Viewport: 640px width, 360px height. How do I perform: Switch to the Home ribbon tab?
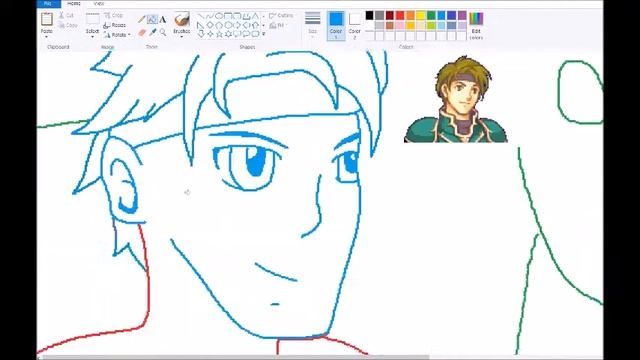point(74,3)
